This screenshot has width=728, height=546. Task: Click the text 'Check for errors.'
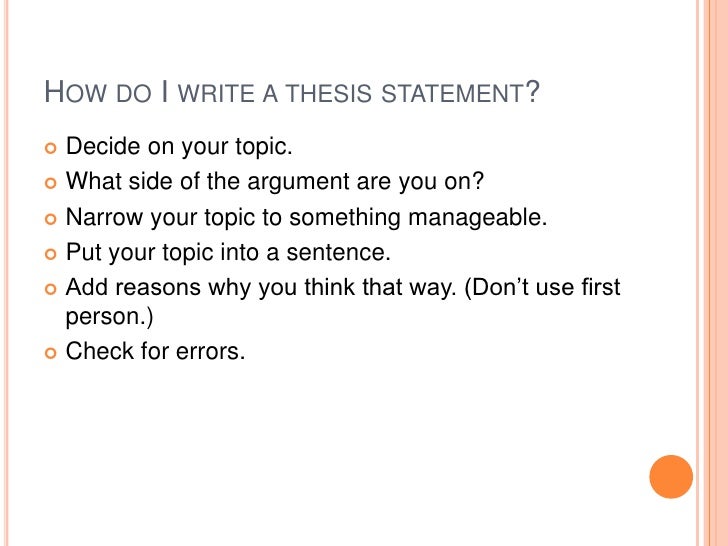click(155, 353)
